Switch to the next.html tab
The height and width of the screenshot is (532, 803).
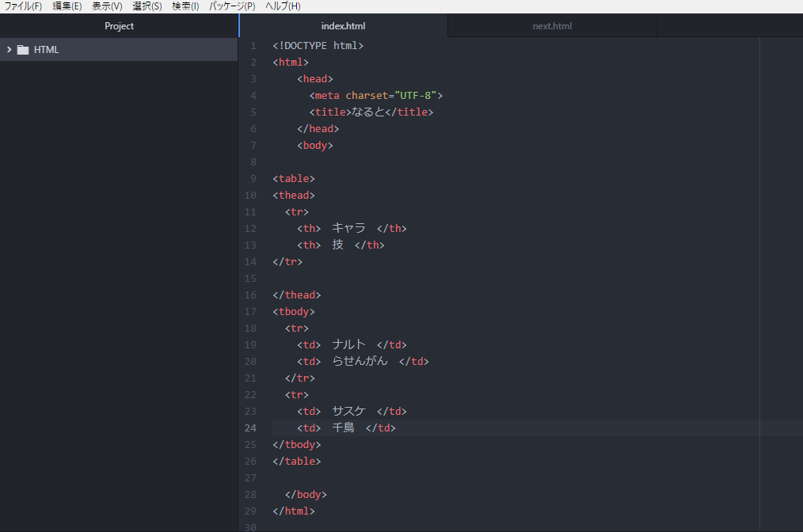[552, 25]
